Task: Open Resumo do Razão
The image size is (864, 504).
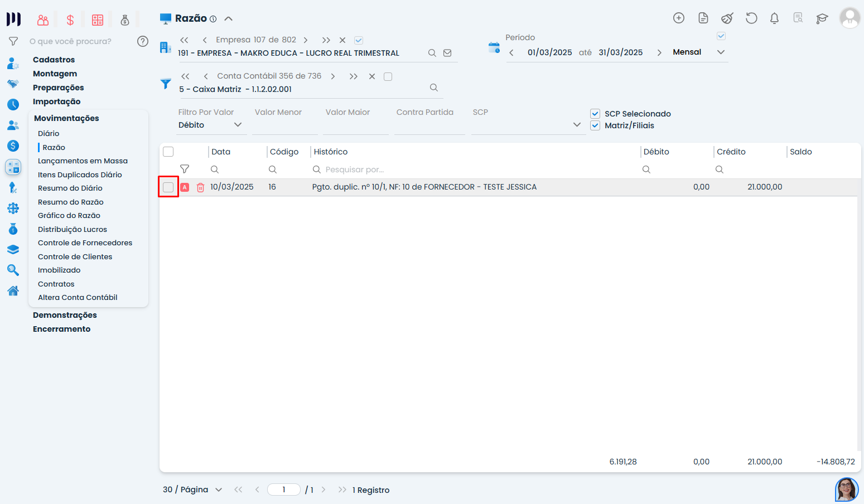Action: point(71,202)
